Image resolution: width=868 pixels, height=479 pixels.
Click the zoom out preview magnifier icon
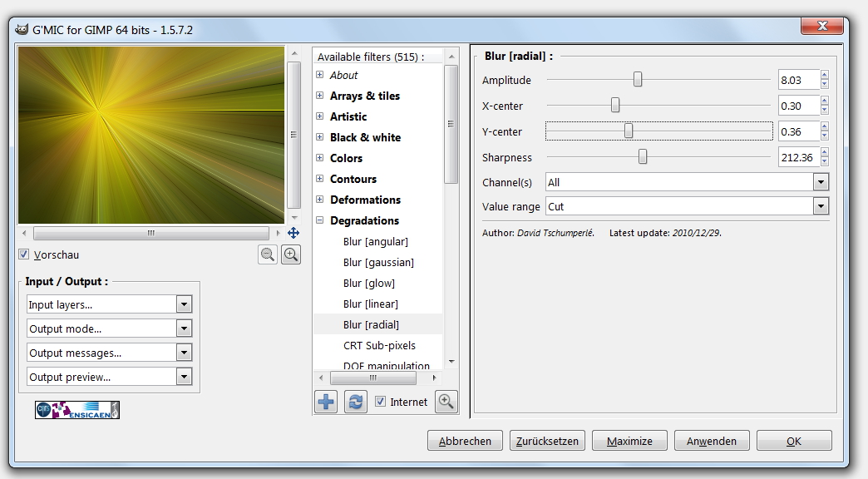pos(268,255)
